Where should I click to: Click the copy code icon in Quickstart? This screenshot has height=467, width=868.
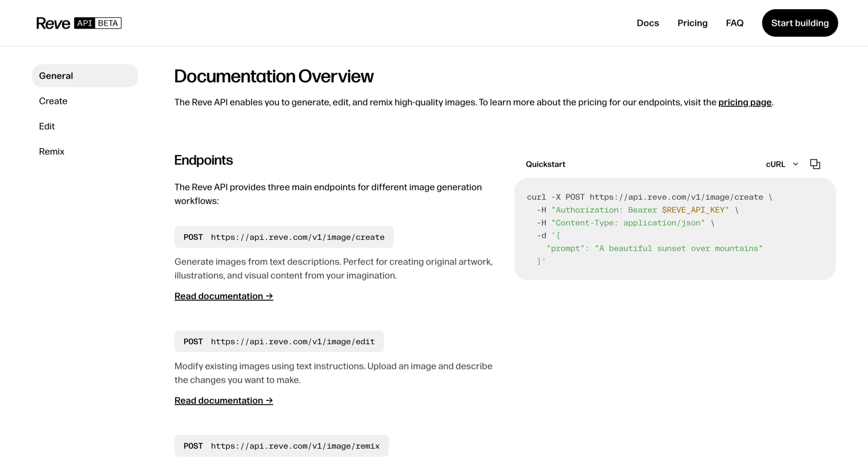coord(815,164)
